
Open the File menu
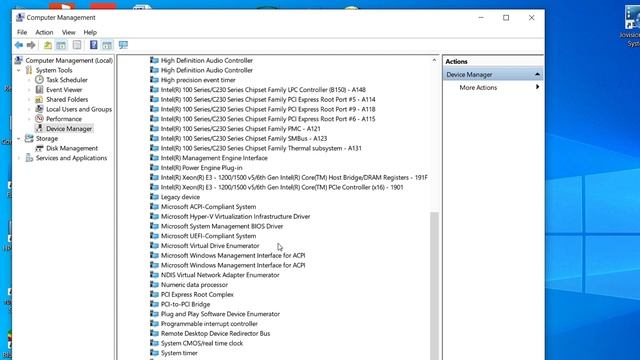pyautogui.click(x=22, y=32)
